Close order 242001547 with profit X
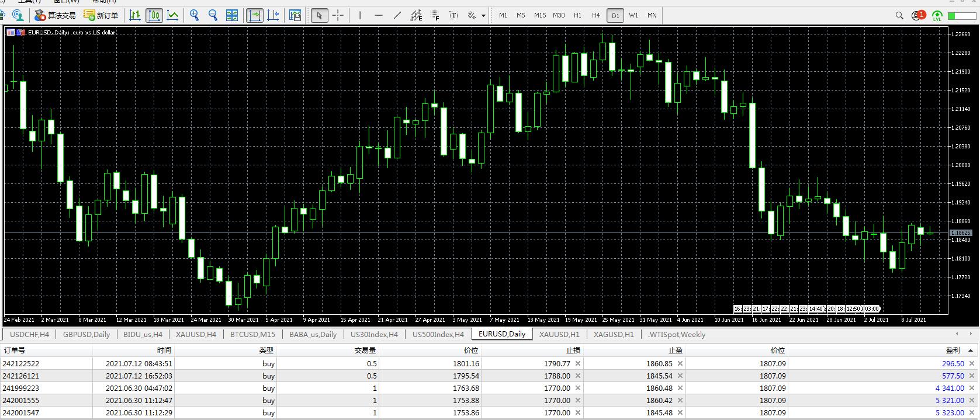Image resolution: width=980 pixels, height=420 pixels. 972,412
